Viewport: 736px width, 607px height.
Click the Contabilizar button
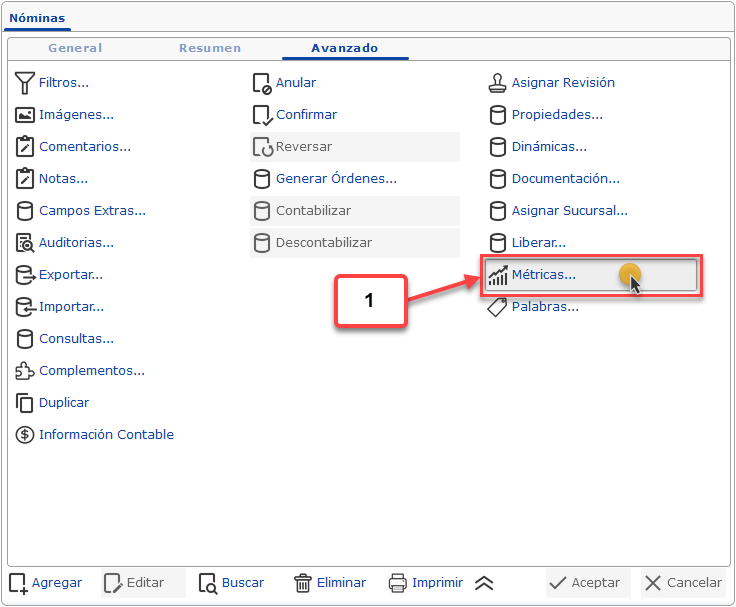click(x=355, y=211)
